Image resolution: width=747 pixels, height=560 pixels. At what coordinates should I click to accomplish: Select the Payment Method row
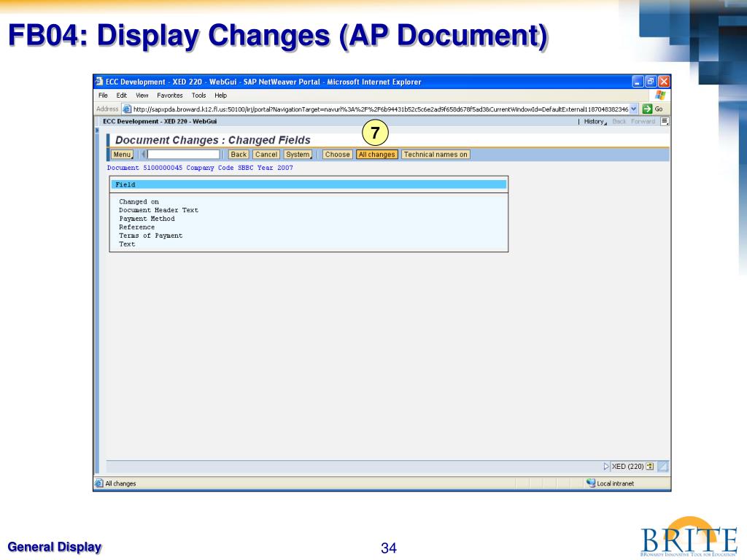[x=147, y=219]
